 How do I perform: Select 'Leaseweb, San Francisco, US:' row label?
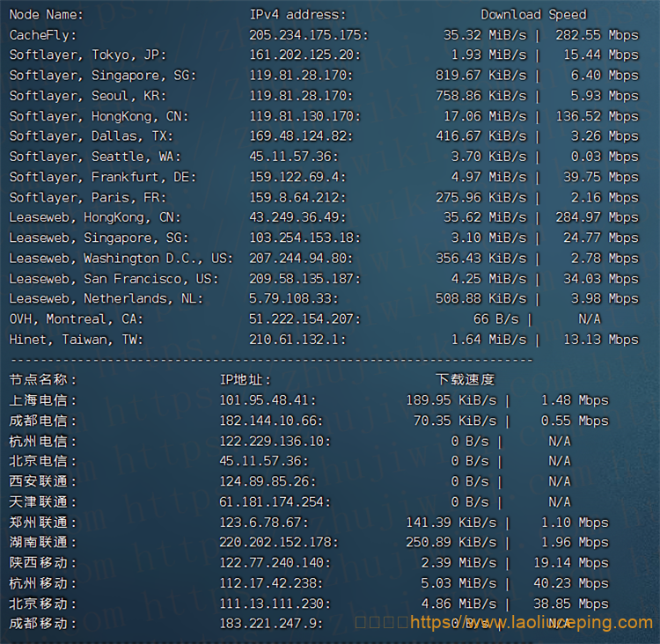(x=114, y=279)
